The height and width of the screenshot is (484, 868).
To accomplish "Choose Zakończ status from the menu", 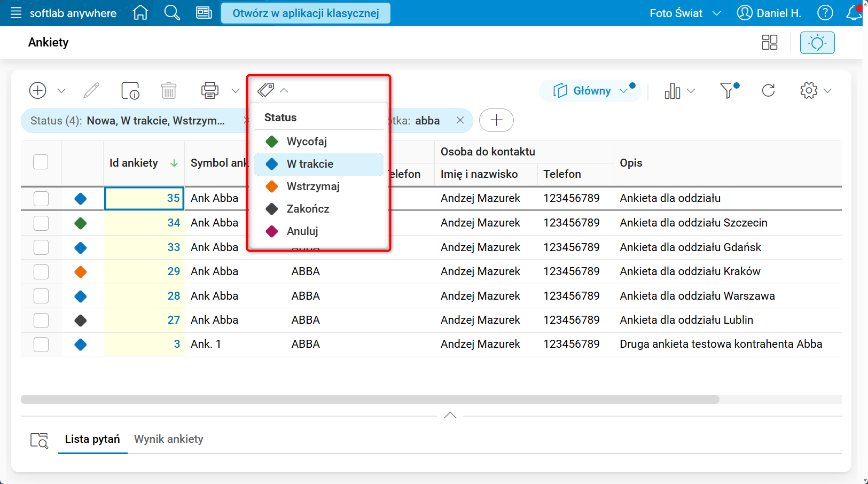I will click(319, 209).
